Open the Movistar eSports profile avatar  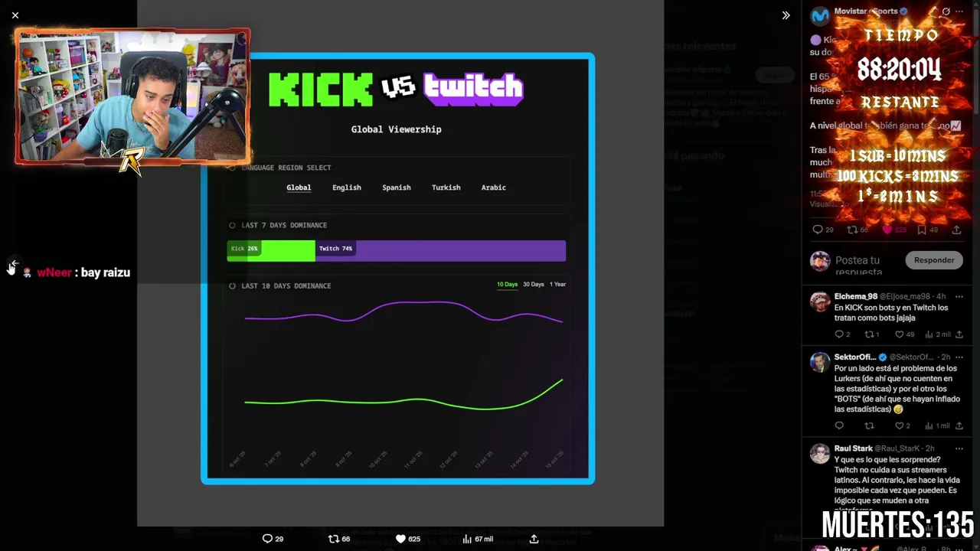(819, 15)
